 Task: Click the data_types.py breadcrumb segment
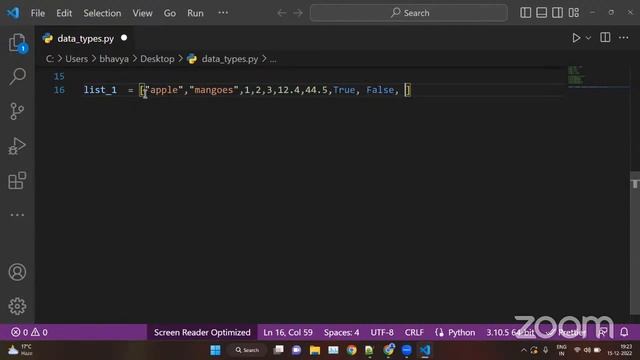click(229, 59)
